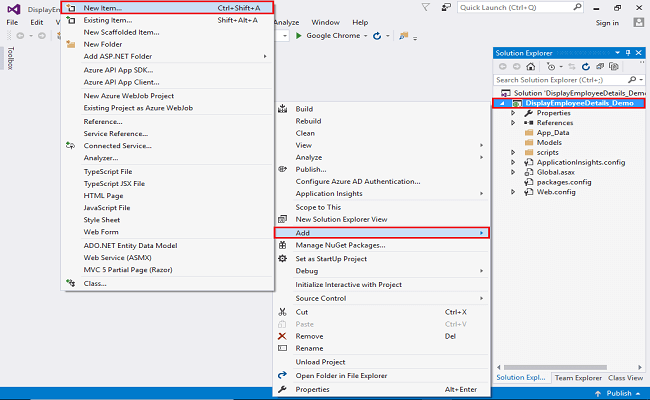Click Rebuild in the context menu

308,121
